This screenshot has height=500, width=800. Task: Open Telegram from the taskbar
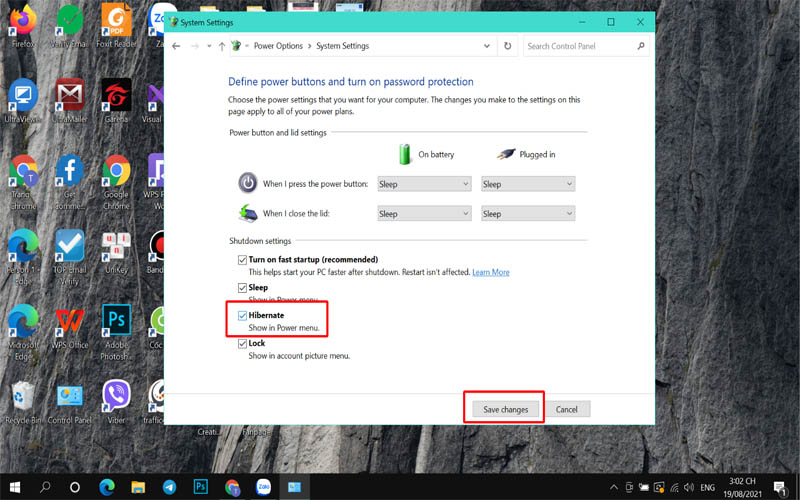pos(169,487)
